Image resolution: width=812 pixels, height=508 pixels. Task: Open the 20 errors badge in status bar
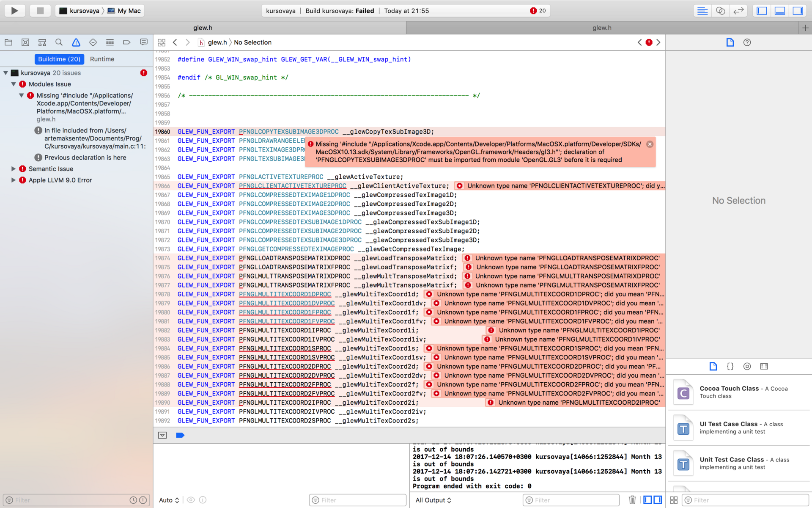538,11
